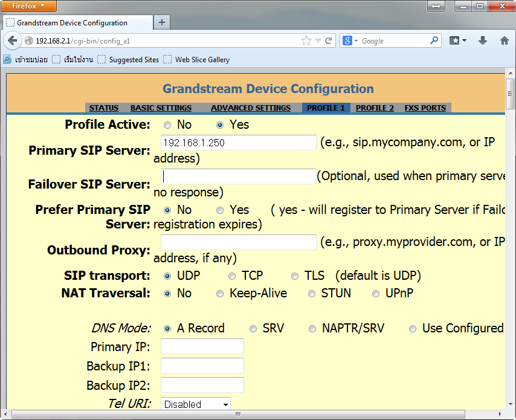This screenshot has height=420, width=516.
Task: Click the Backup IP1 field
Action: [202, 366]
